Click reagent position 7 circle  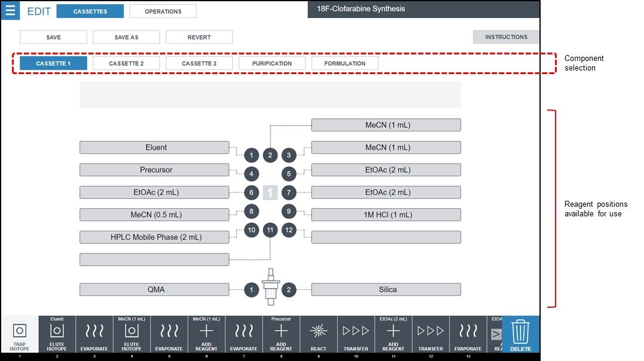click(289, 192)
